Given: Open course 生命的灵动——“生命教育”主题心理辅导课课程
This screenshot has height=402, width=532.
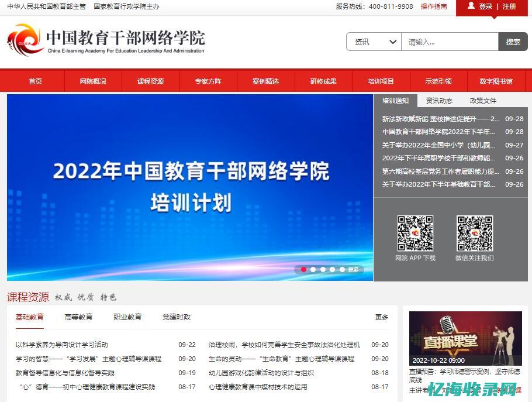Looking at the screenshot, I should (281, 359).
